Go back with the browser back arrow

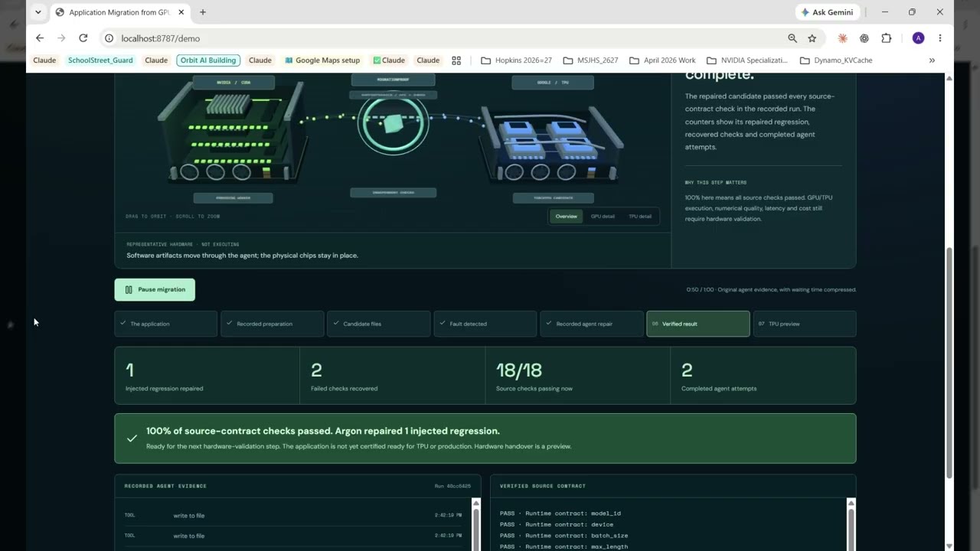point(40,38)
